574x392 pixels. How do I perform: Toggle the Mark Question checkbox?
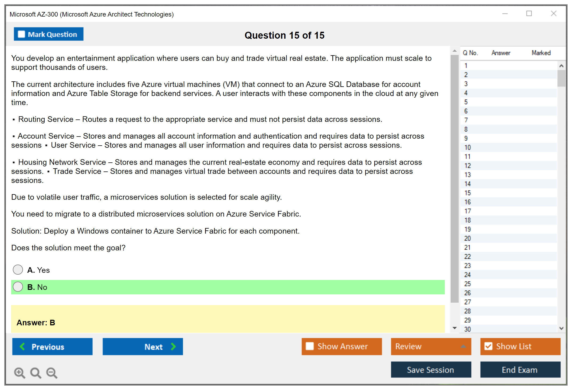click(x=21, y=34)
